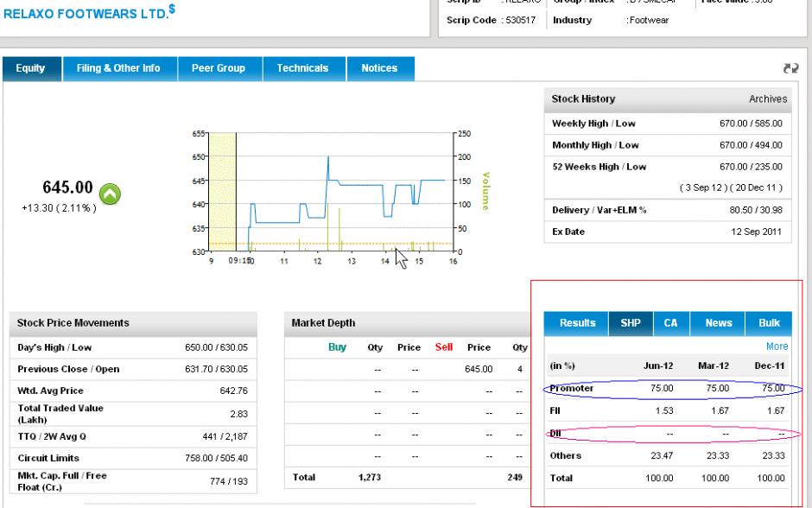Click the TTQ / 2W Avg Q value 441 / 2,187
The image size is (812, 508).
click(x=225, y=437)
